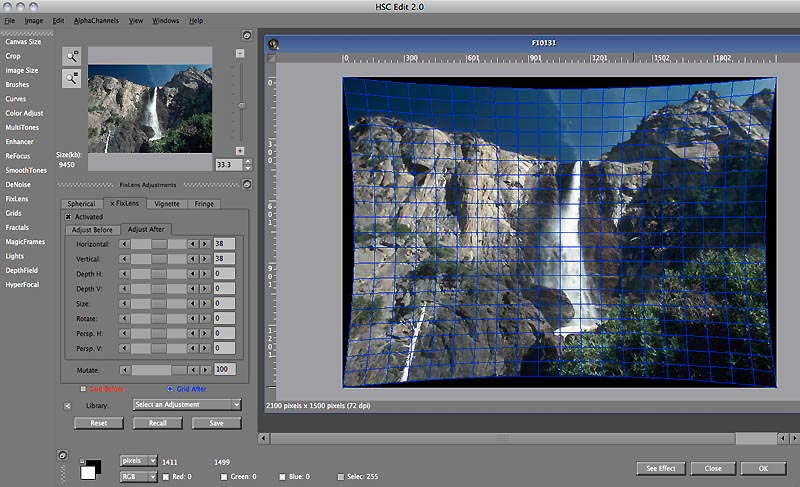The image size is (800, 487).
Task: Open the Image menu
Action: [x=34, y=20]
